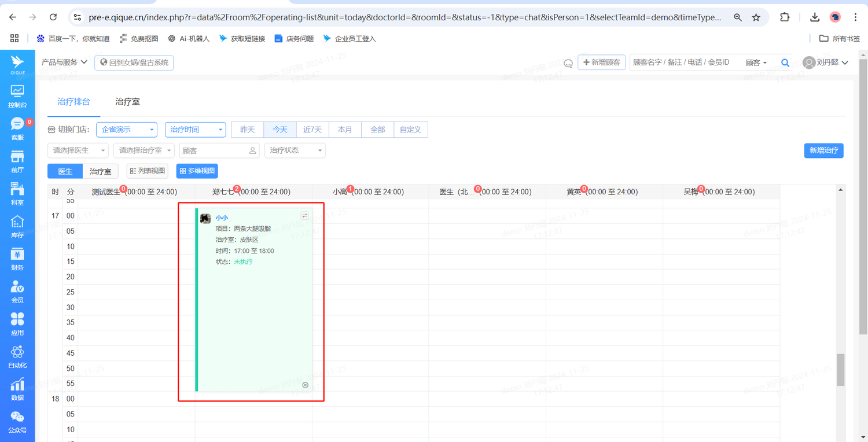Click the 新增顾客 button
The image size is (868, 442).
point(601,62)
